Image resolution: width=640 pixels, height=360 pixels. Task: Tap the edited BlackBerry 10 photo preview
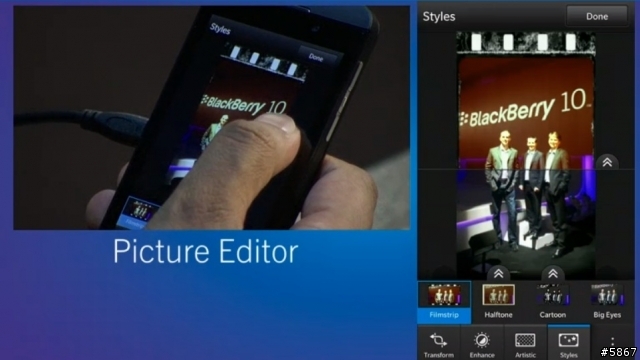point(526,155)
